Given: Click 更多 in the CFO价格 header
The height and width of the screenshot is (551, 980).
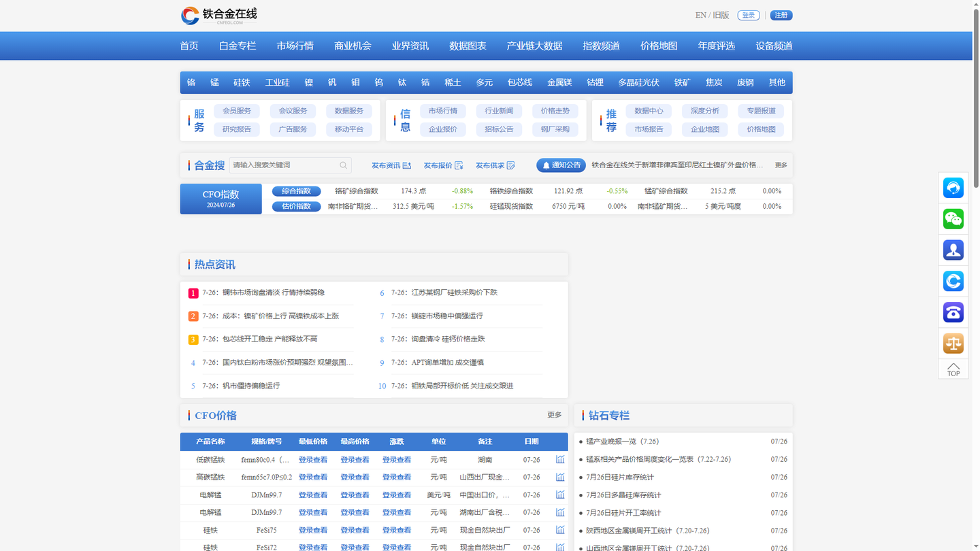Looking at the screenshot, I should 555,415.
